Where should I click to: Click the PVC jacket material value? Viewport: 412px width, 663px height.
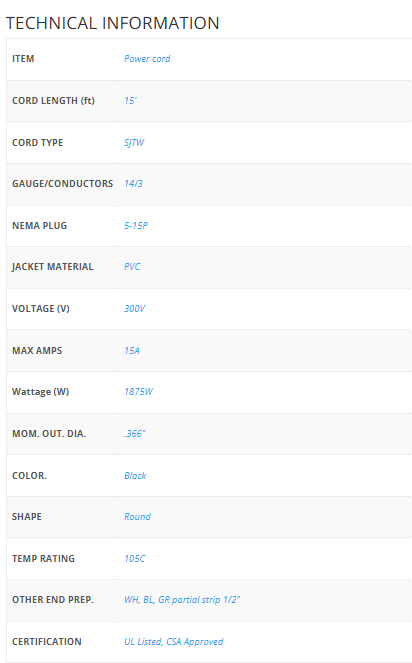click(x=132, y=267)
